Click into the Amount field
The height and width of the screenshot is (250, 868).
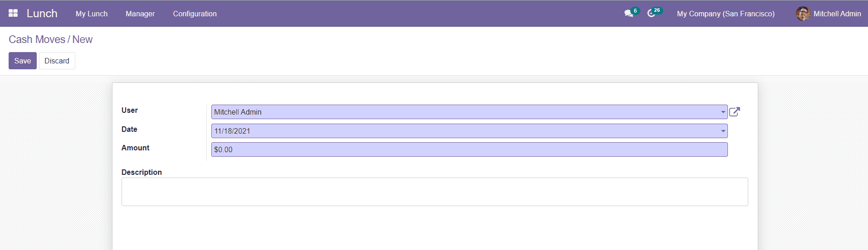coord(469,149)
